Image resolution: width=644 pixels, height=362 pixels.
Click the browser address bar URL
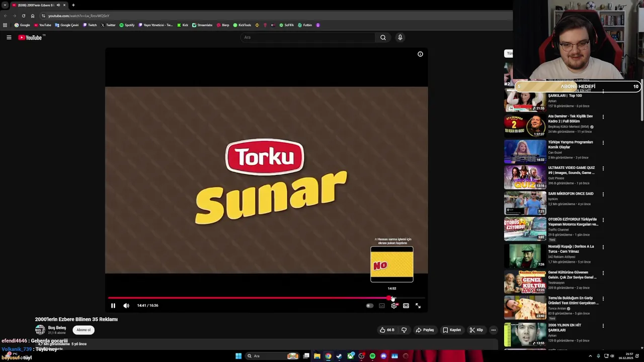tap(78, 16)
